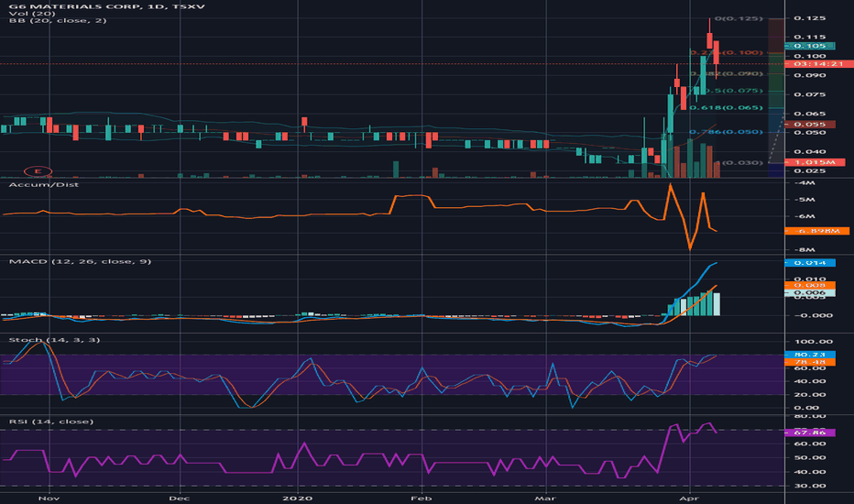
Task: Select the BB (20, close, 2) legend
Action: 58,21
